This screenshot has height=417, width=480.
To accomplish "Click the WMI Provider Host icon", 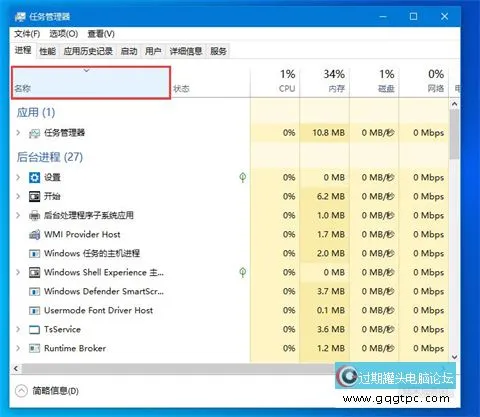I will tap(34, 234).
